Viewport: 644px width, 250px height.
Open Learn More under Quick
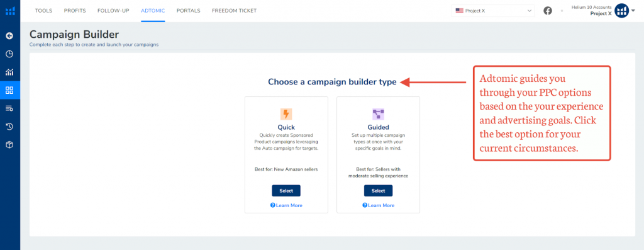pyautogui.click(x=286, y=205)
